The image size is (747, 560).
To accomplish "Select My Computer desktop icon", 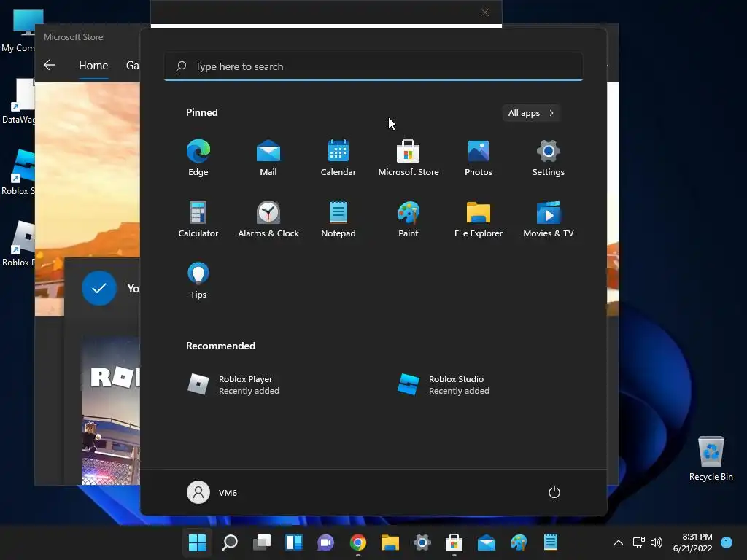I will [x=19, y=29].
